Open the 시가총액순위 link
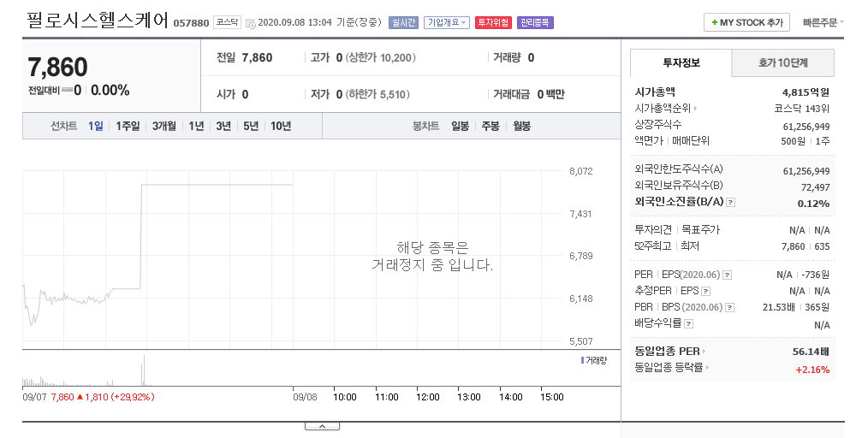 pyautogui.click(x=665, y=109)
